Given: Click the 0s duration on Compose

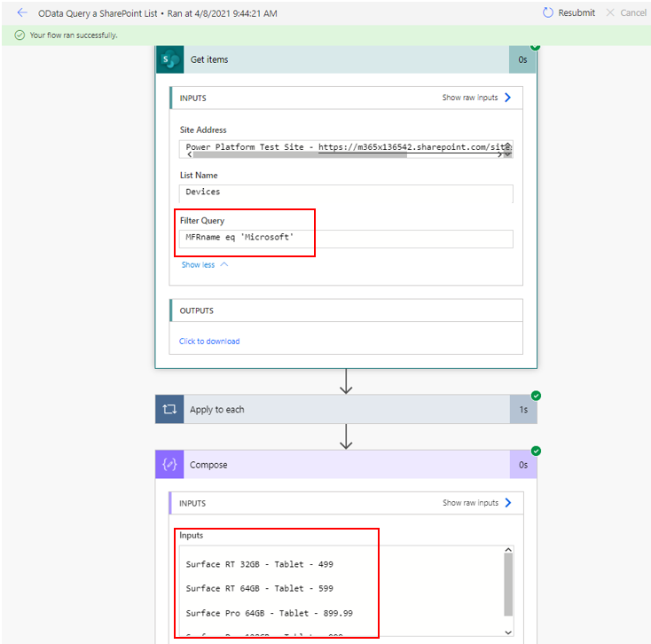Looking at the screenshot, I should point(523,465).
